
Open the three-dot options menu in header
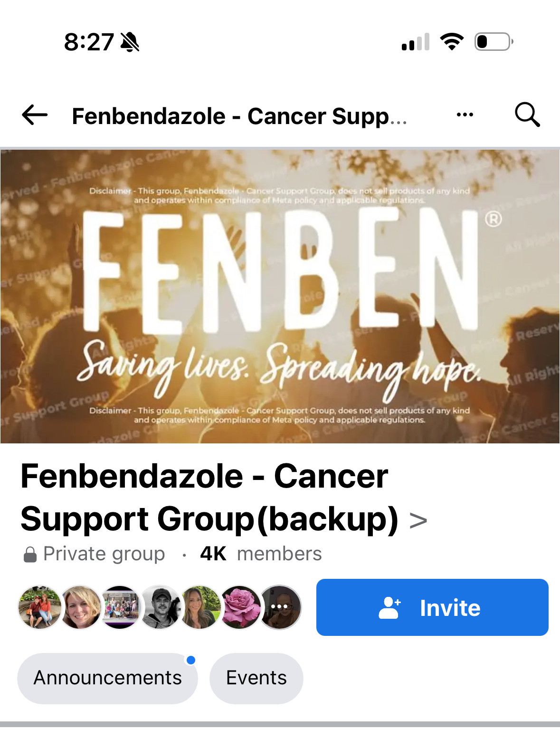(x=465, y=115)
